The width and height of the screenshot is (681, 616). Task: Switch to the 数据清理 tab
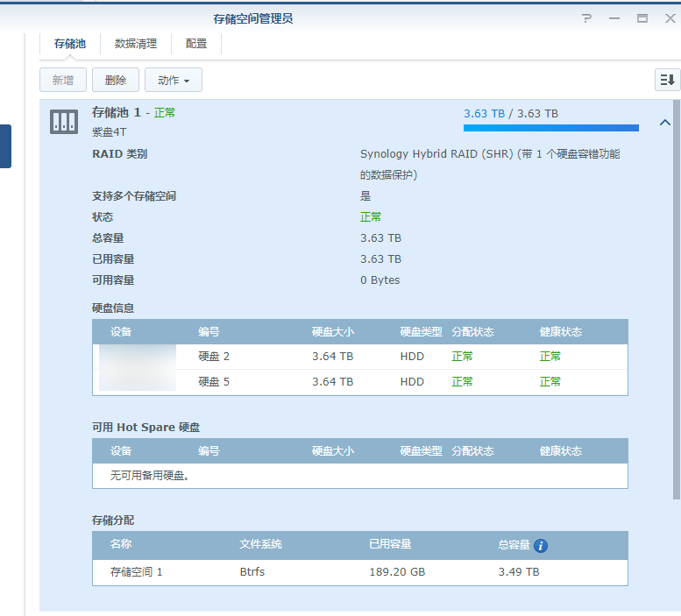coord(136,44)
